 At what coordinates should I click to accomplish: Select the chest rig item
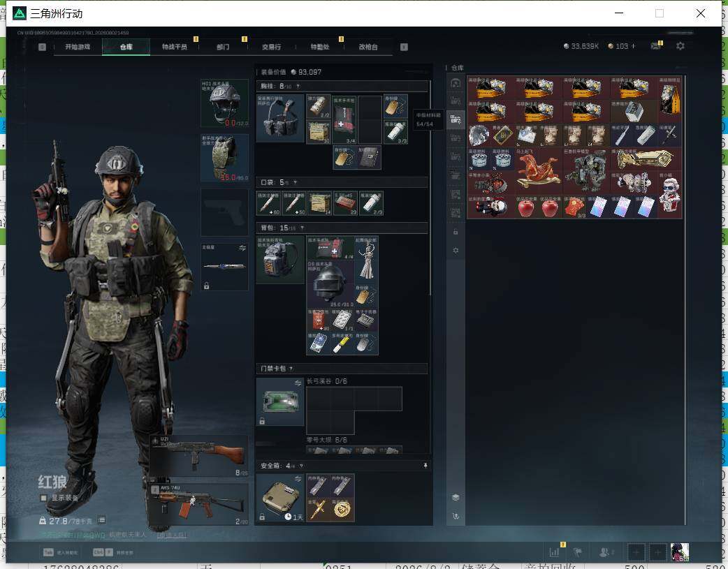(280, 119)
